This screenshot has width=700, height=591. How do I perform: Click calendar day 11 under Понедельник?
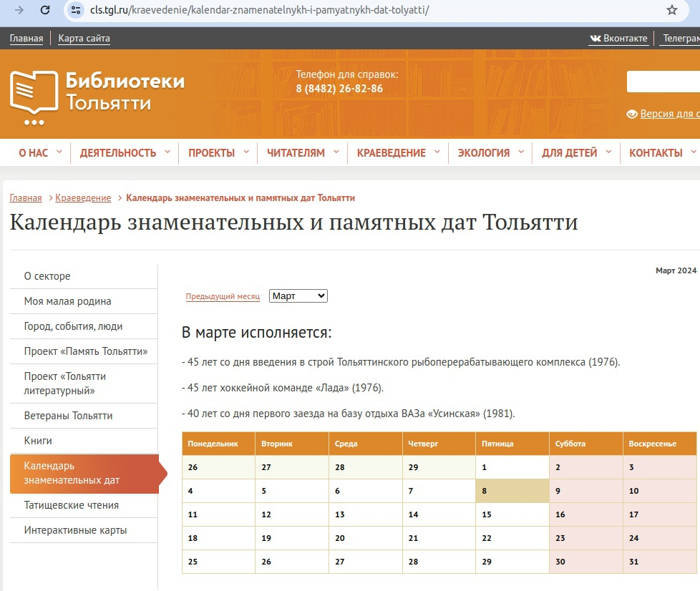pyautogui.click(x=218, y=514)
